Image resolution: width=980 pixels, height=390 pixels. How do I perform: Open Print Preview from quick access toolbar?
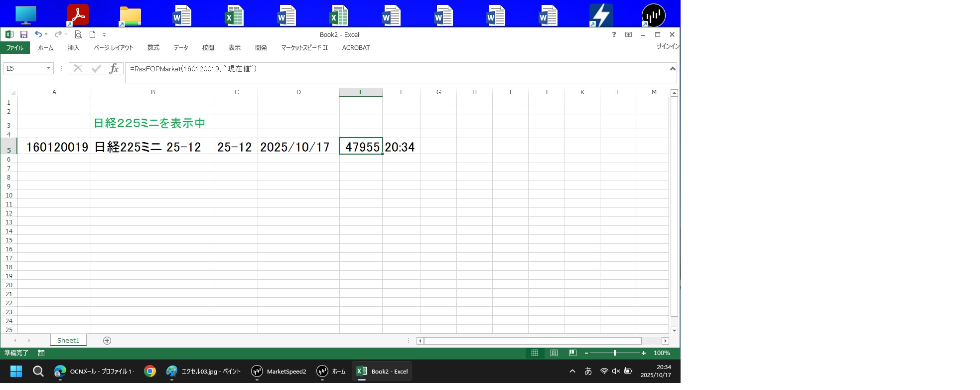coord(78,34)
